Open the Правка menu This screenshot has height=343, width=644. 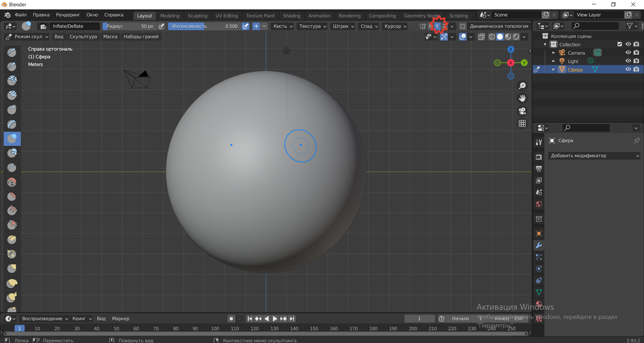pyautogui.click(x=41, y=15)
